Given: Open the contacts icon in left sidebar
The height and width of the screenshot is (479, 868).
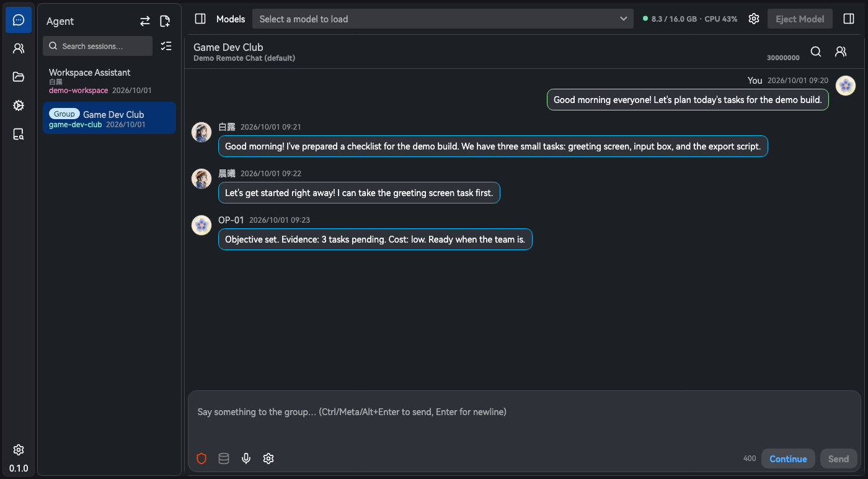Looking at the screenshot, I should tap(19, 48).
